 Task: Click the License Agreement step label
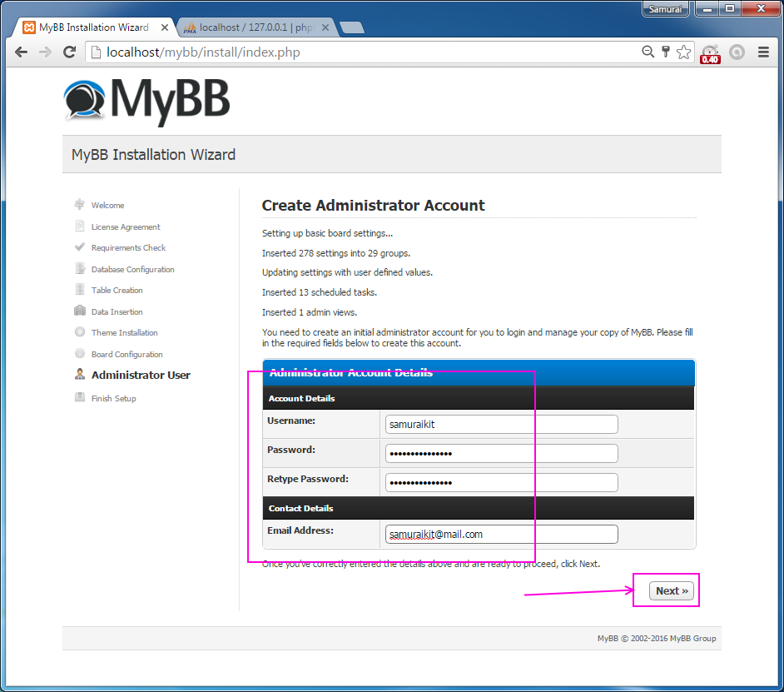[126, 227]
